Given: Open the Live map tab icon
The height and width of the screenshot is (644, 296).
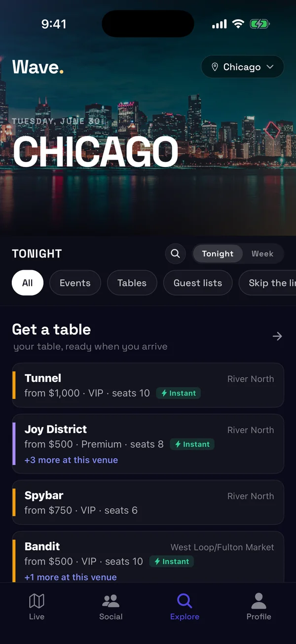Looking at the screenshot, I should point(37,601).
